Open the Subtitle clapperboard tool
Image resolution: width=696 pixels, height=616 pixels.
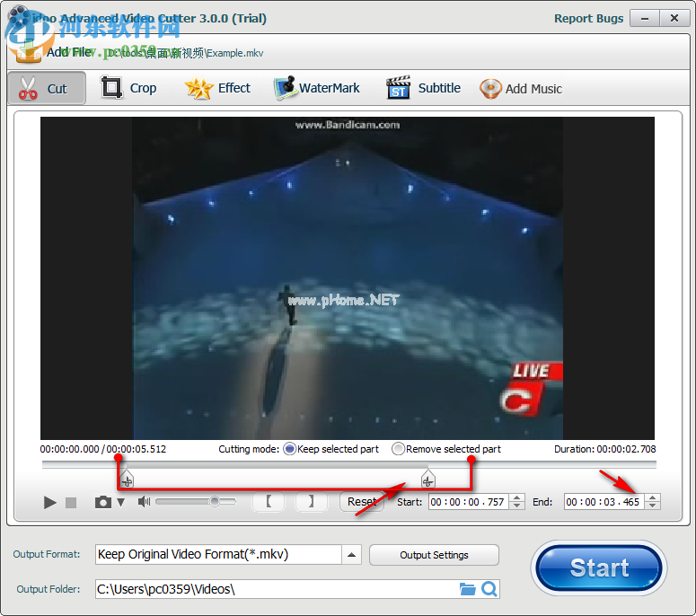[424, 88]
